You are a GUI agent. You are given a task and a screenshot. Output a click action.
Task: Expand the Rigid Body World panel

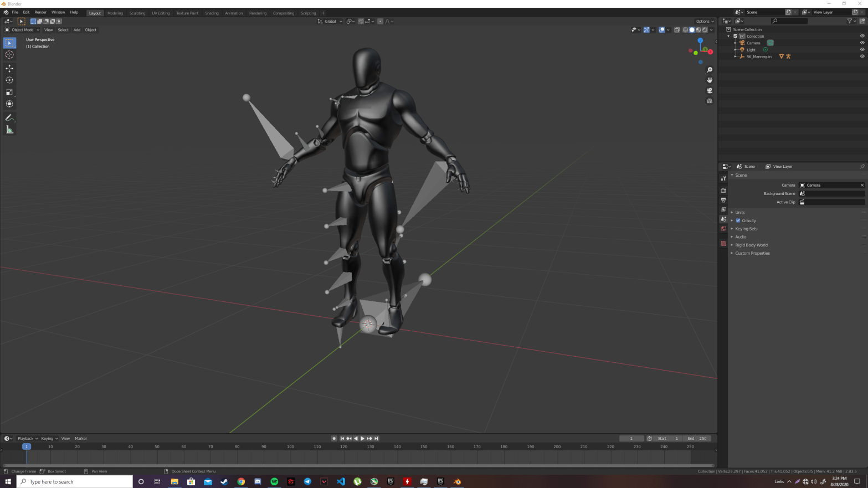tap(751, 245)
